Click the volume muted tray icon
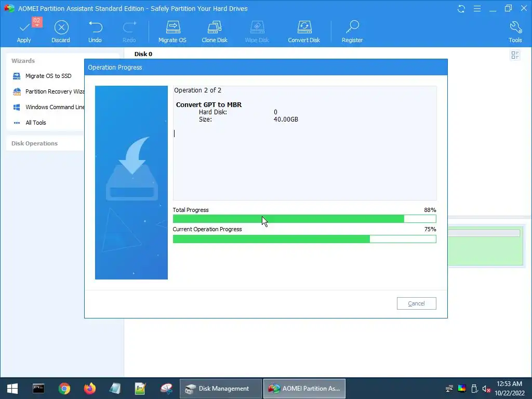The width and height of the screenshot is (532, 399). [486, 389]
